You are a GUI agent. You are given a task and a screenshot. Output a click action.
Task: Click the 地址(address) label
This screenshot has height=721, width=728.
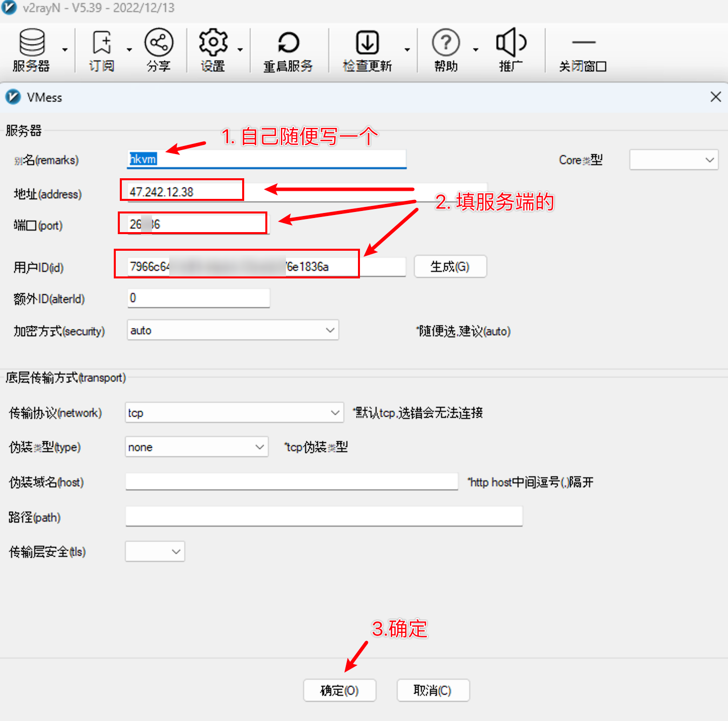click(48, 194)
